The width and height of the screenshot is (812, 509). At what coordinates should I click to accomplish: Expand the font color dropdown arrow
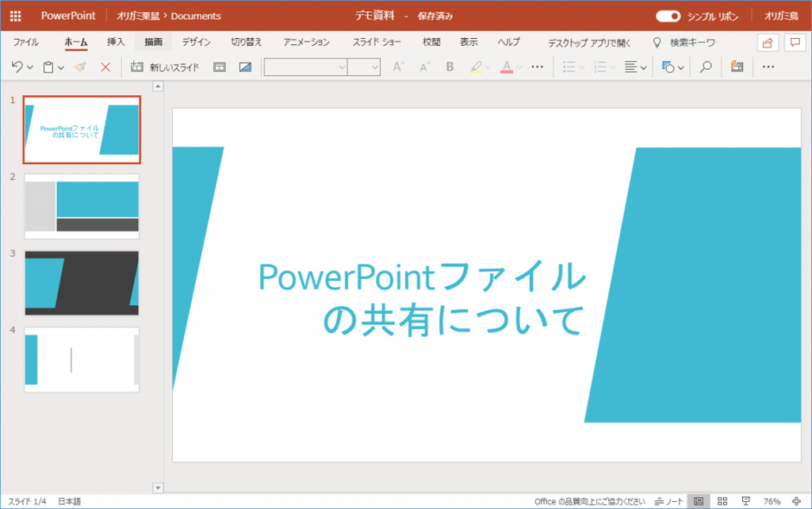(519, 67)
